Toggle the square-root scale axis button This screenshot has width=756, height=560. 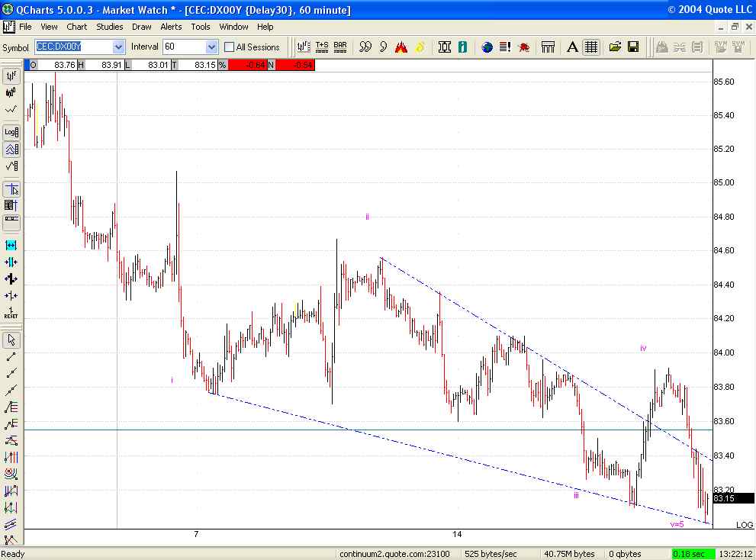(11, 166)
